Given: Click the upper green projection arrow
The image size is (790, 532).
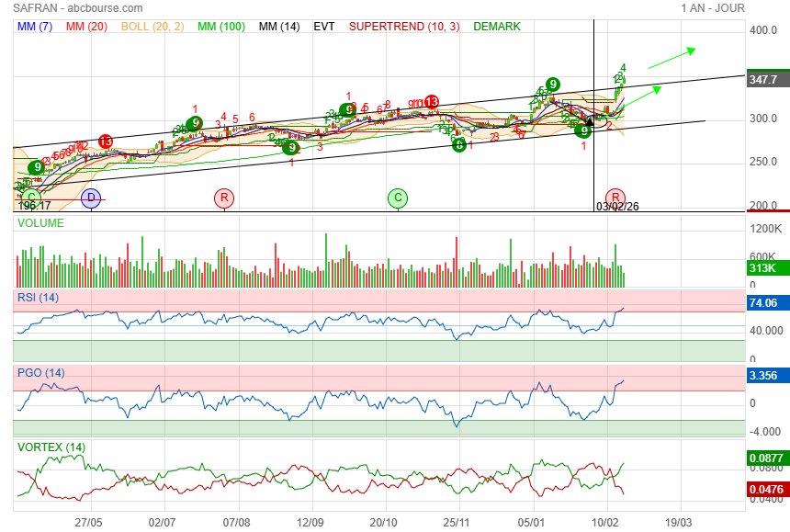Looking at the screenshot, I should [671, 58].
